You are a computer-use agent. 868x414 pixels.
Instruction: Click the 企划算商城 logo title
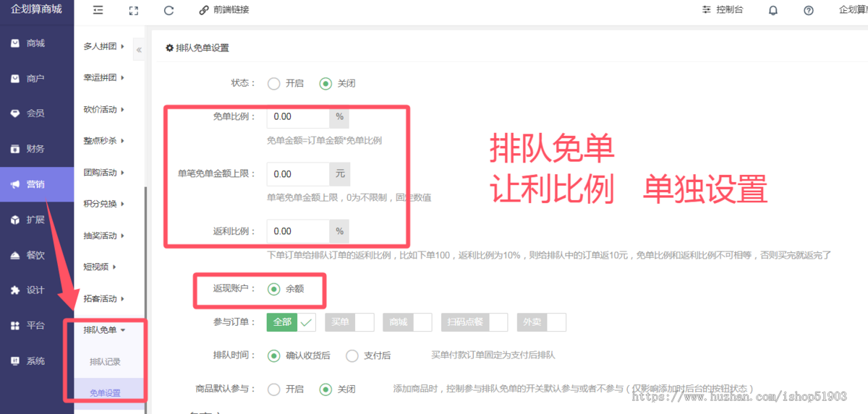click(36, 9)
